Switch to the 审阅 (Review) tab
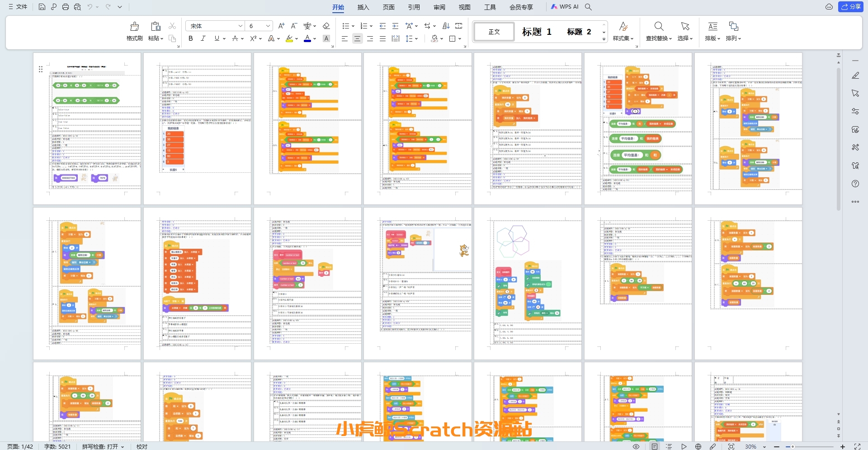Screen dimensions: 868x450 [439, 7]
